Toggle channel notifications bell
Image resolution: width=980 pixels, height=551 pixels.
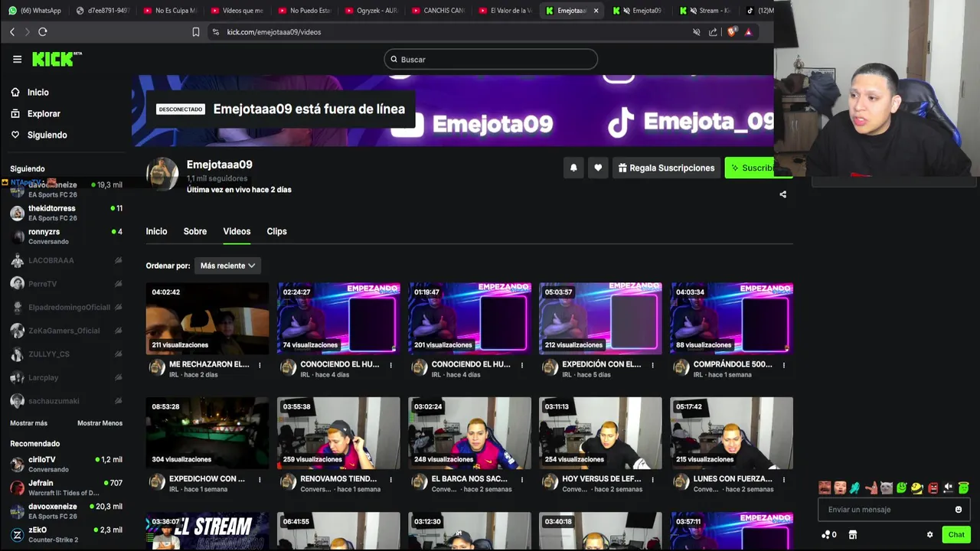click(x=573, y=168)
